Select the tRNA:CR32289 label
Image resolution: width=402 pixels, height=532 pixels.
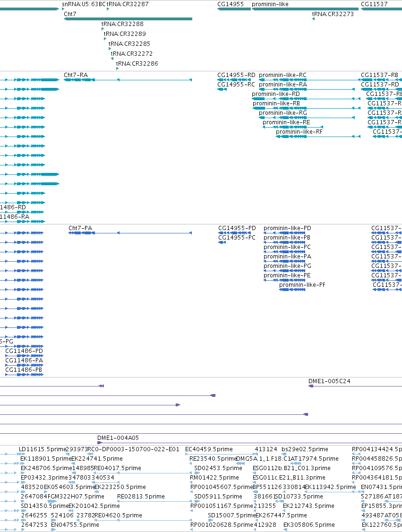point(125,34)
